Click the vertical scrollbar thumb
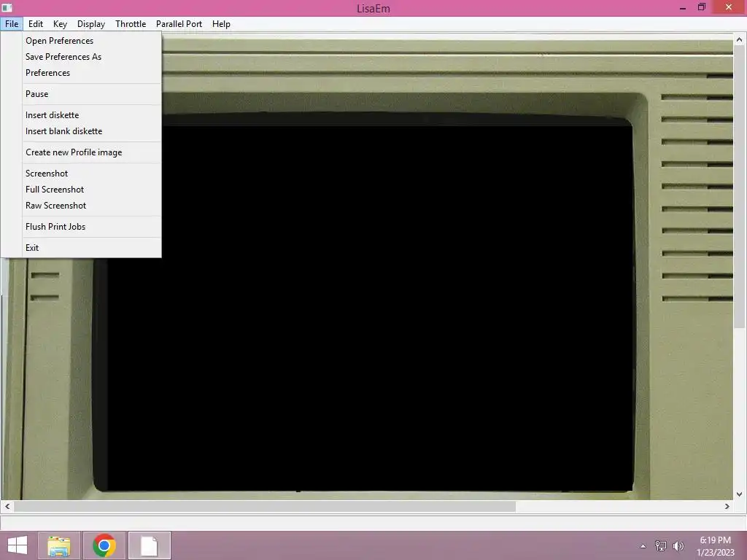Screen dimensions: 747x560 [x=740, y=187]
